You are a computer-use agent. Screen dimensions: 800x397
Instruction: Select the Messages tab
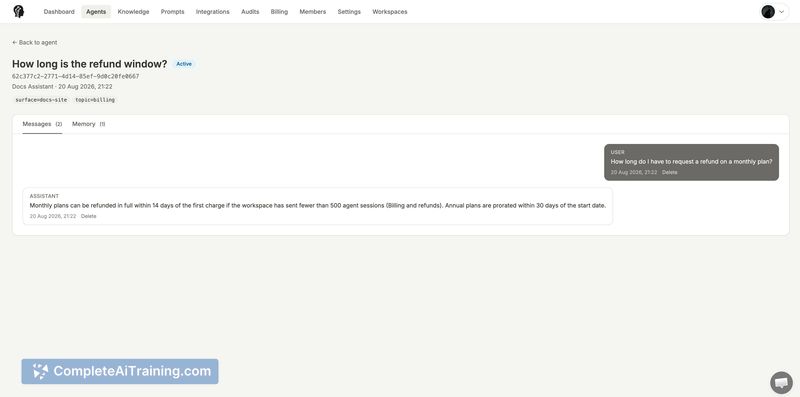[42, 124]
